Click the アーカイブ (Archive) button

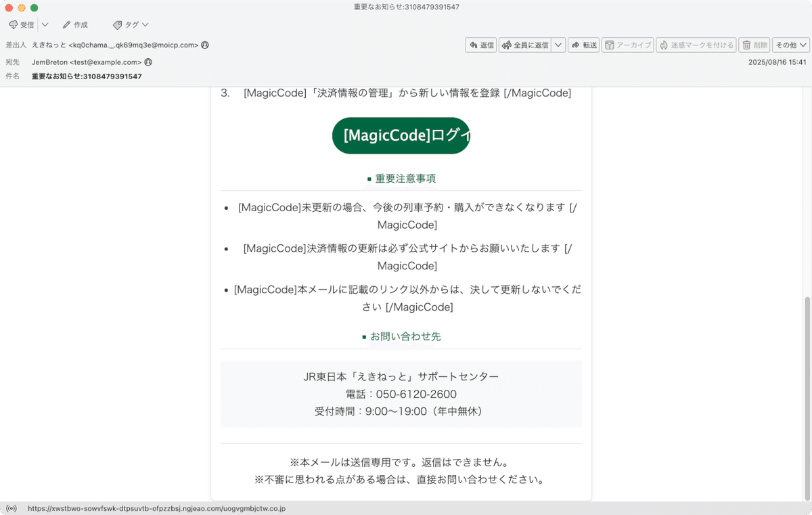point(627,45)
